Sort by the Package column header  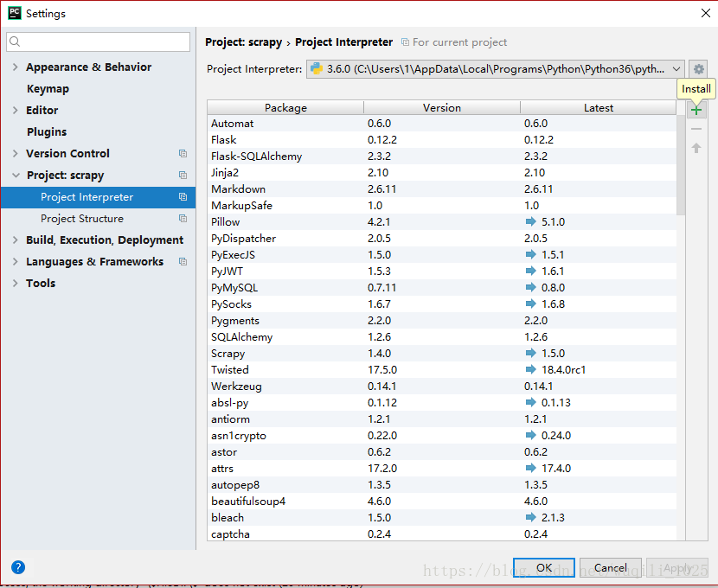click(285, 108)
